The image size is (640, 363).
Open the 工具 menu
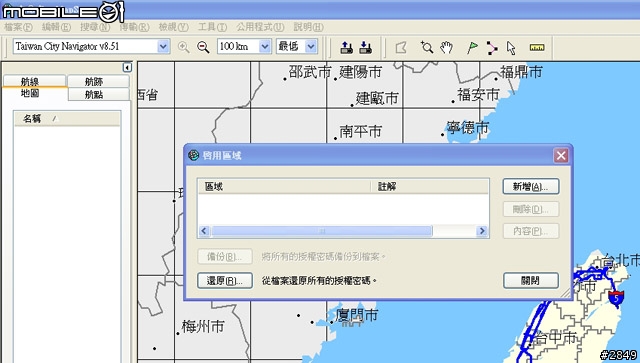[212, 27]
